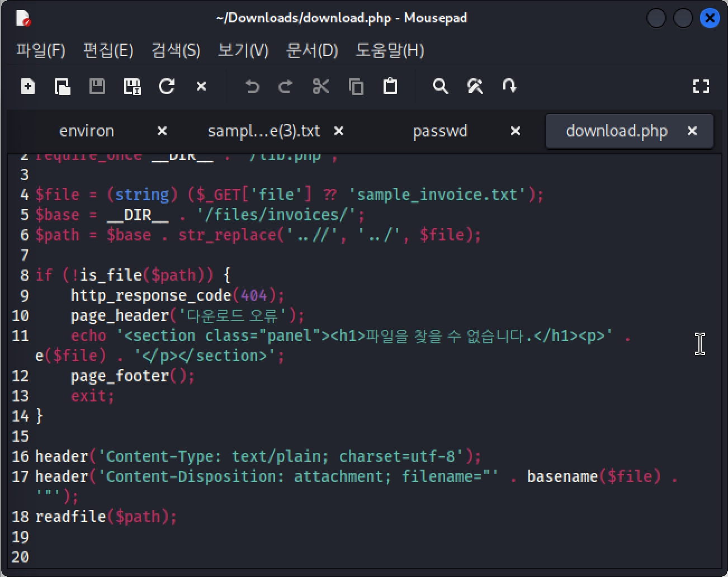Click '다운로드 오류' string on line 10
This screenshot has height=577, width=728.
point(232,315)
